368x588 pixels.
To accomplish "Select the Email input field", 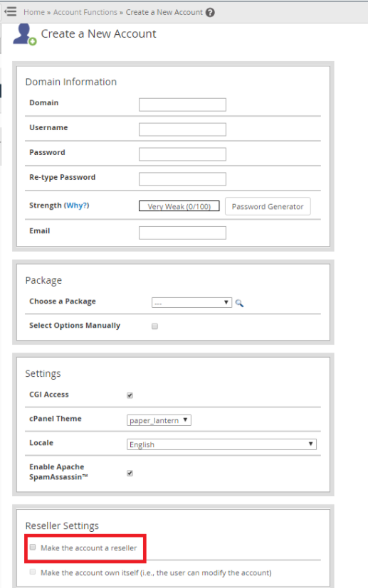I will point(182,232).
